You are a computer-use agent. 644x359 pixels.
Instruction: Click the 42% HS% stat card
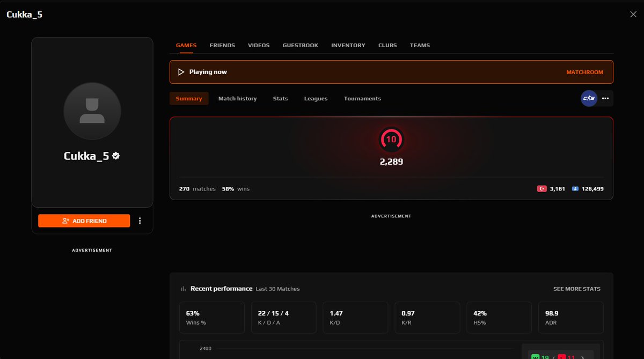click(499, 318)
